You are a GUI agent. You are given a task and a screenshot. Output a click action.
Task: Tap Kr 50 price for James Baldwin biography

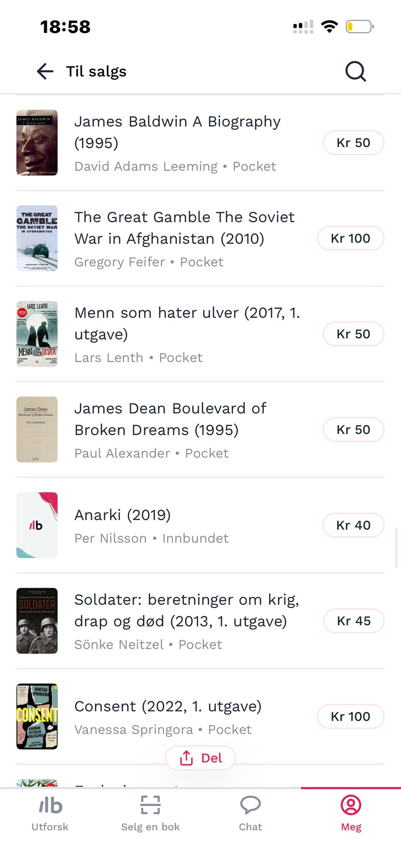[353, 142]
